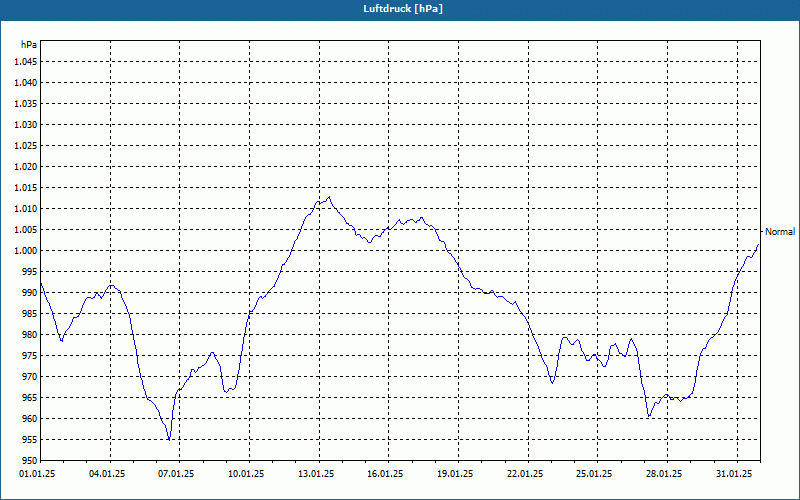Click the hPa unit label on axis
Screen dimensions: 800x500
pos(29,45)
